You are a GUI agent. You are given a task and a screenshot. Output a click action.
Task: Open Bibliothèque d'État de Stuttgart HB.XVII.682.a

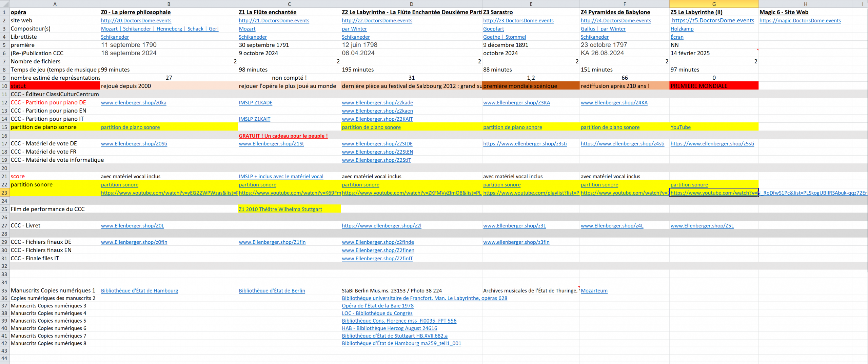[x=394, y=336]
